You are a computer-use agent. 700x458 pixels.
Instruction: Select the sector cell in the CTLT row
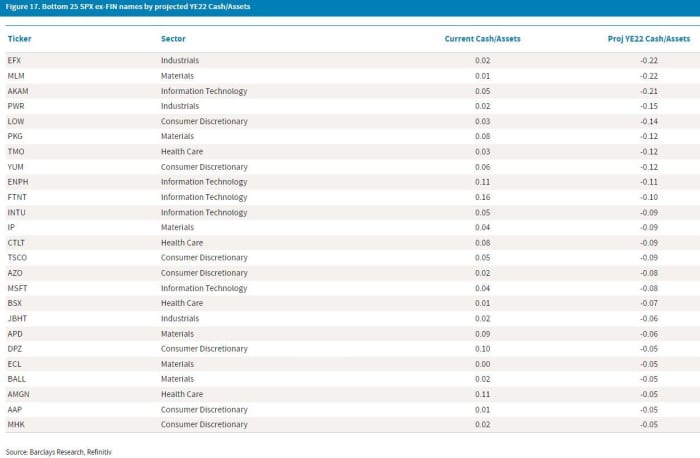pos(182,243)
